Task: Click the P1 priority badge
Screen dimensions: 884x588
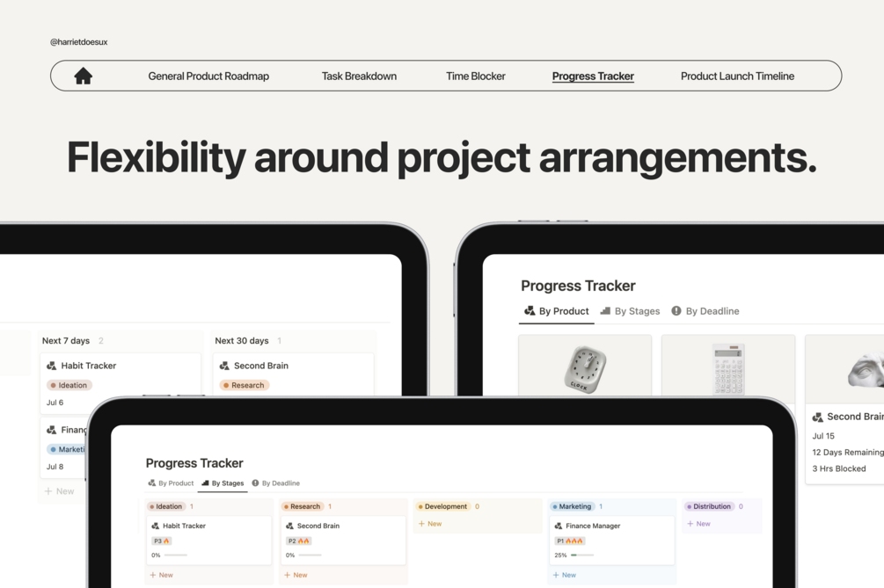Action: (x=569, y=541)
